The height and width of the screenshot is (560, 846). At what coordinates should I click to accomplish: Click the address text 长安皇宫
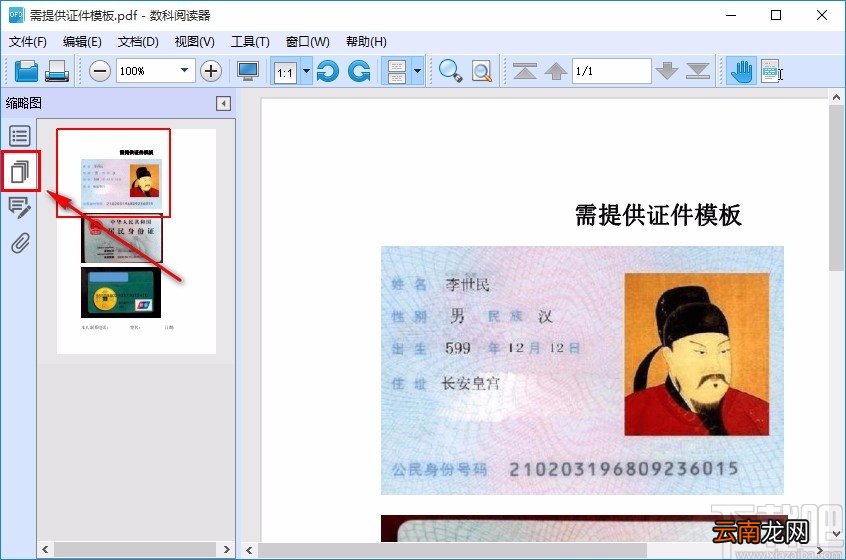[471, 384]
